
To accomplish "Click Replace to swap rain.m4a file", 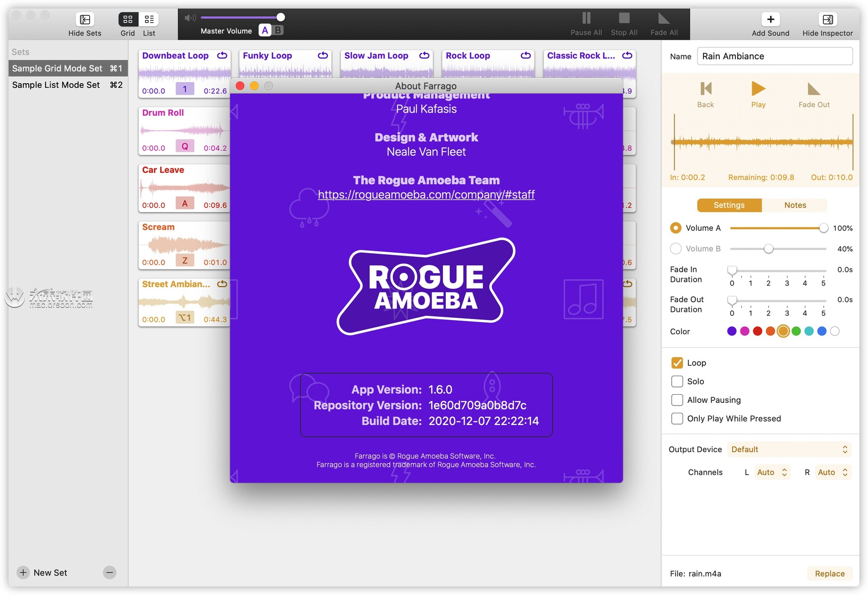I will (830, 572).
